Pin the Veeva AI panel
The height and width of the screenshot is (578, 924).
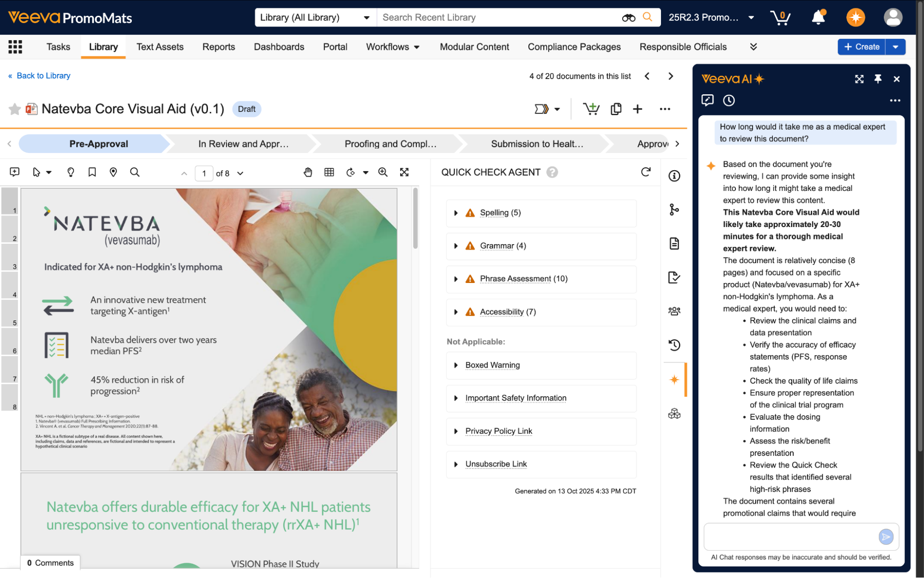878,79
